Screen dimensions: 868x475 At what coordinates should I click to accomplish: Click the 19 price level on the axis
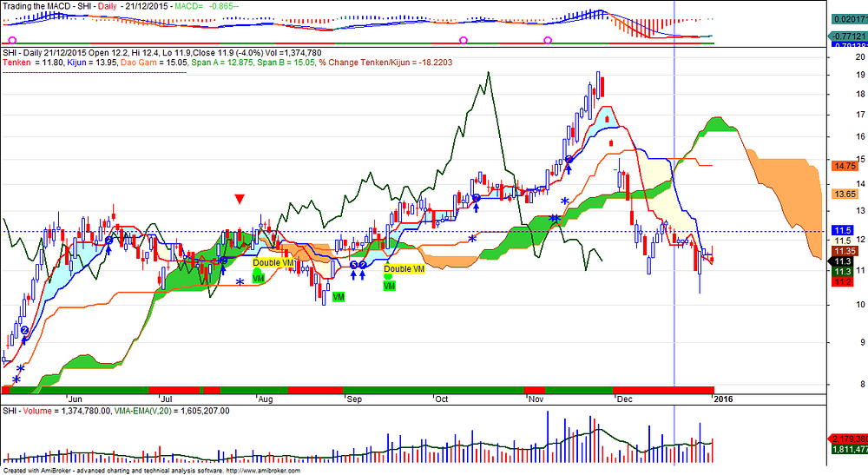pyautogui.click(x=860, y=75)
